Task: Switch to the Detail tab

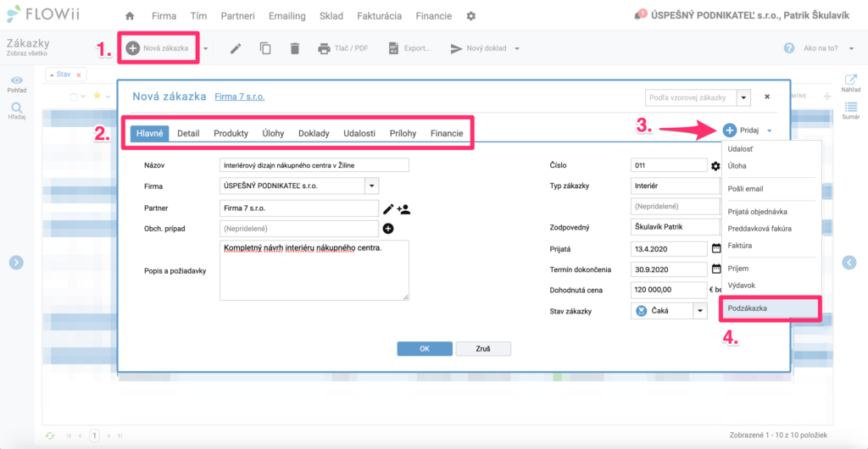Action: click(x=188, y=133)
